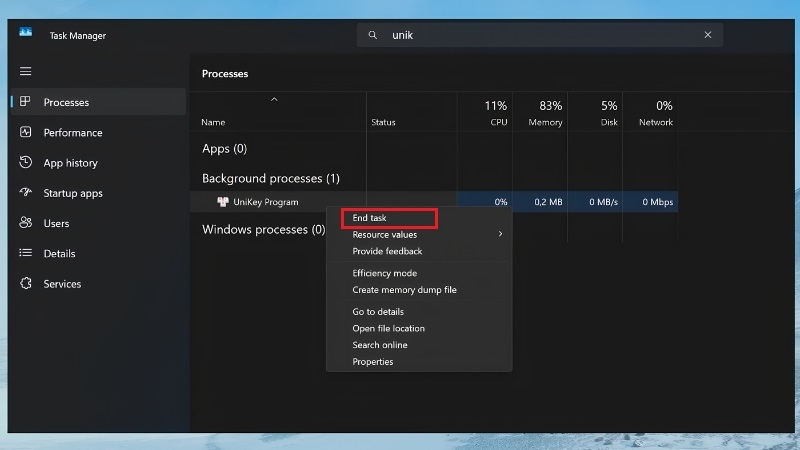Click the search magnifier icon
The height and width of the screenshot is (450, 800).
(x=372, y=35)
